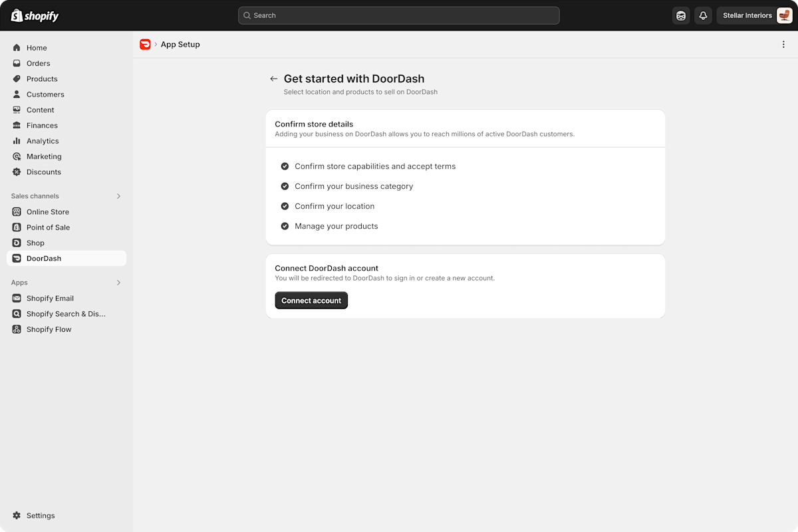The image size is (798, 532).
Task: Click the Analytics chart icon in sidebar
Action: (17, 141)
